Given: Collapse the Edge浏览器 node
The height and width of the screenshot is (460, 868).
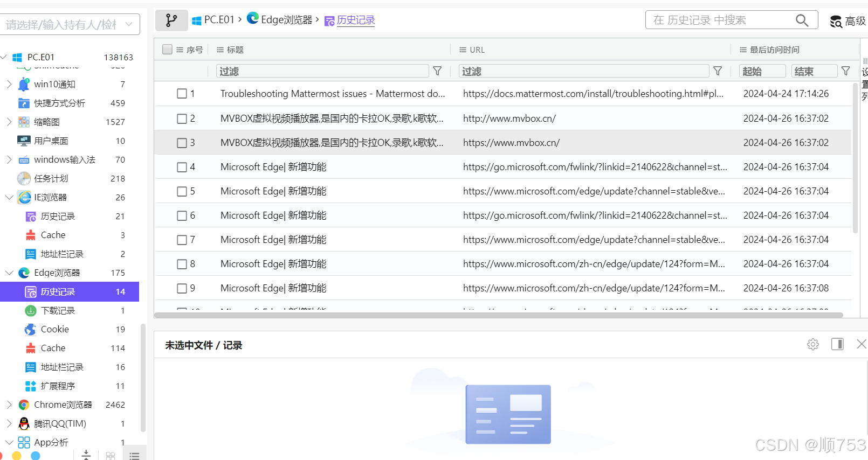Looking at the screenshot, I should [9, 273].
